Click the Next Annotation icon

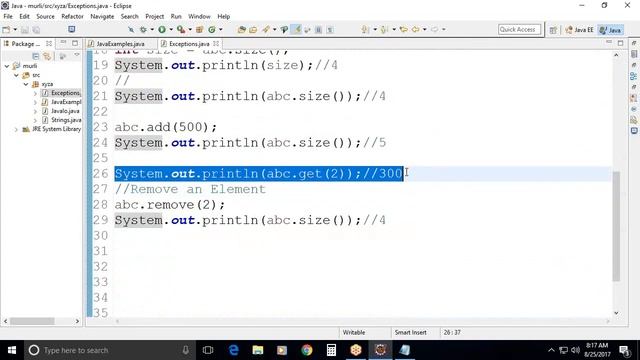pos(365,29)
